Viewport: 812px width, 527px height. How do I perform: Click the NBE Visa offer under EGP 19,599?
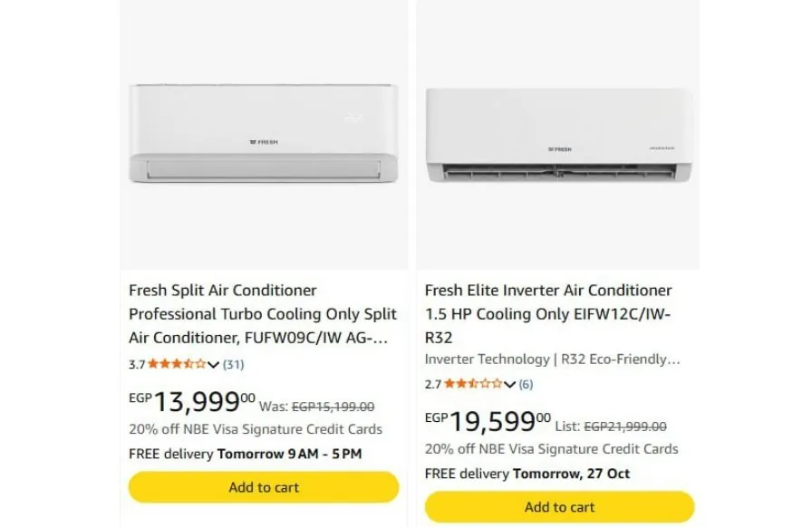coord(551,449)
